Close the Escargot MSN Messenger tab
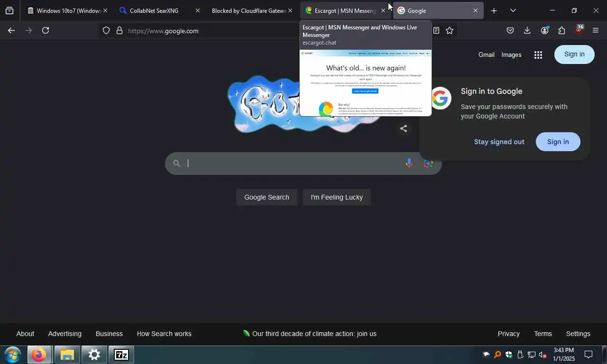The image size is (607, 364). (383, 10)
